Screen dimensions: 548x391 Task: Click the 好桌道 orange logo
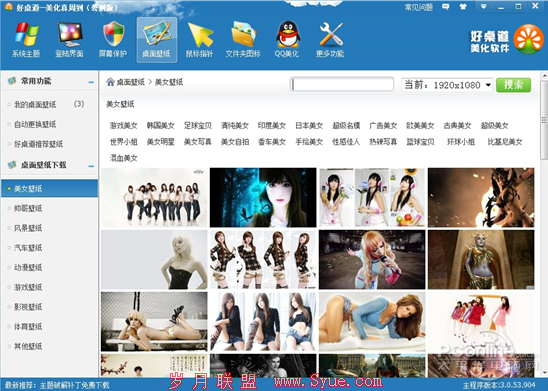[x=528, y=39]
